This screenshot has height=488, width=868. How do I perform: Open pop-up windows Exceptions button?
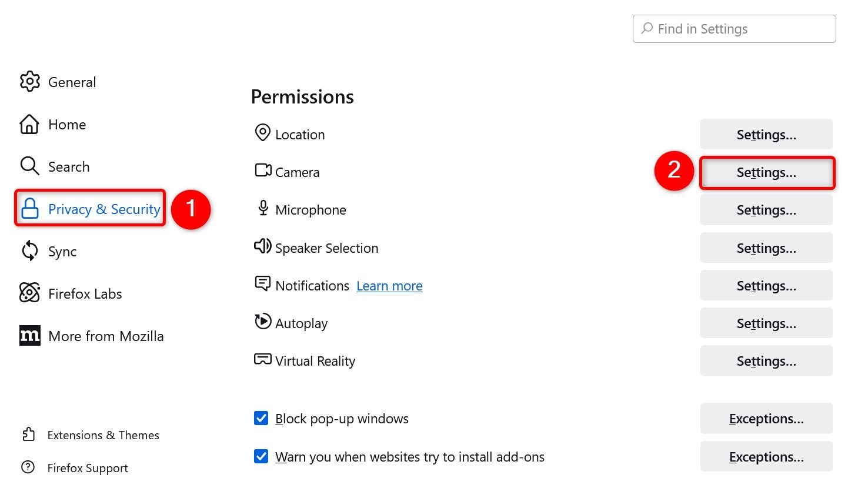coord(766,419)
